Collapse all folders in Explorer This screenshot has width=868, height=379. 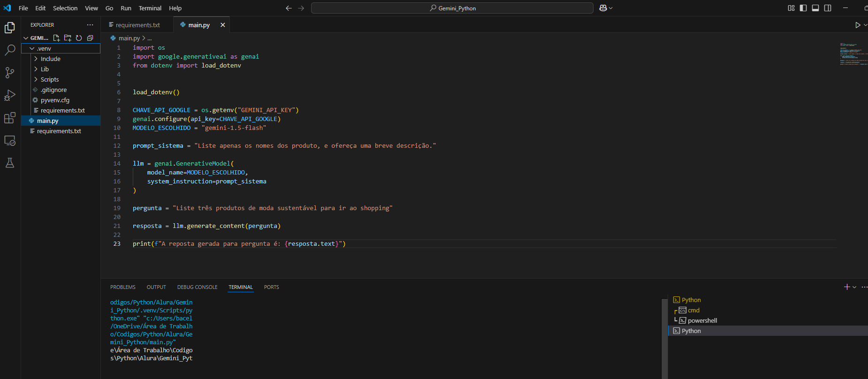(x=90, y=38)
